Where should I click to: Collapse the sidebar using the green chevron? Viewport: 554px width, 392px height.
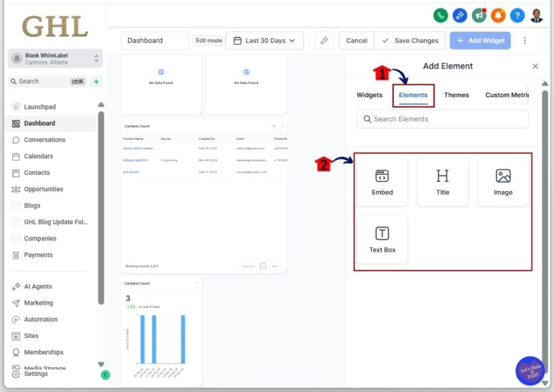coord(105,374)
